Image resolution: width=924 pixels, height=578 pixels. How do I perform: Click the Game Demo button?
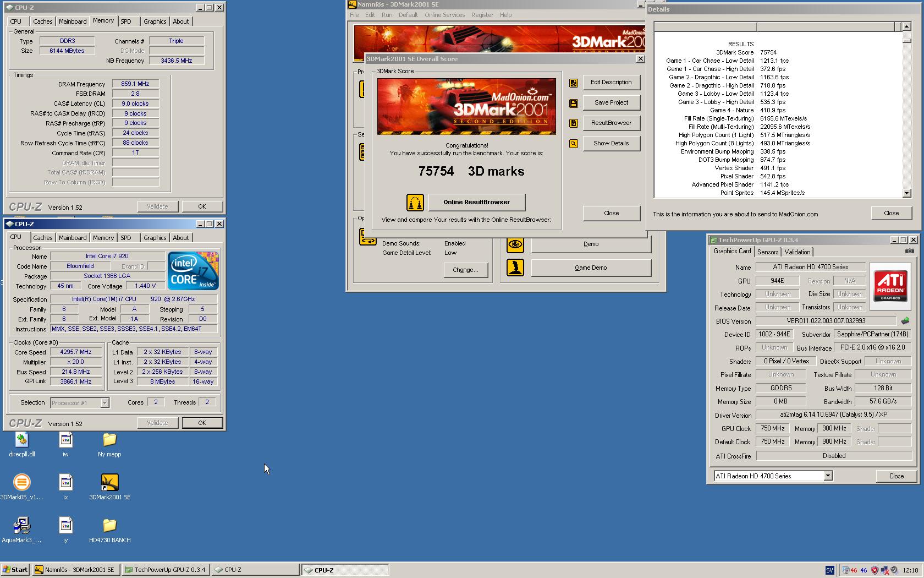(591, 268)
